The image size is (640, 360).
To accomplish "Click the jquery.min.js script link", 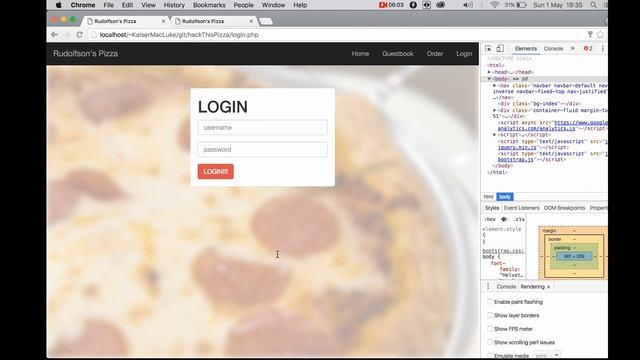I will 517,147.
